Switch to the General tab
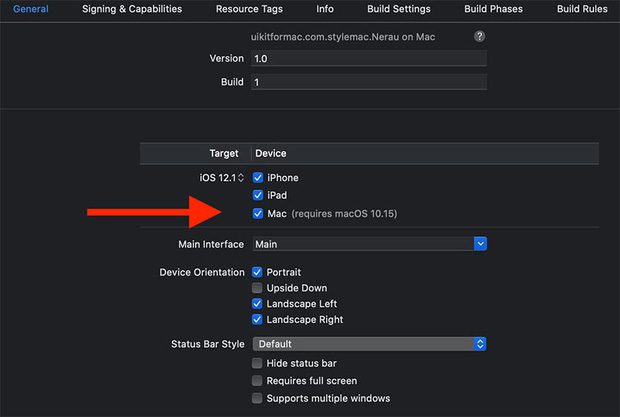 [31, 9]
